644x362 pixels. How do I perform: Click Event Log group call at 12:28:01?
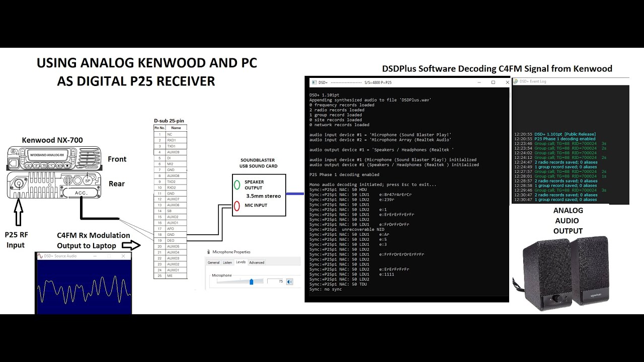tap(560, 176)
